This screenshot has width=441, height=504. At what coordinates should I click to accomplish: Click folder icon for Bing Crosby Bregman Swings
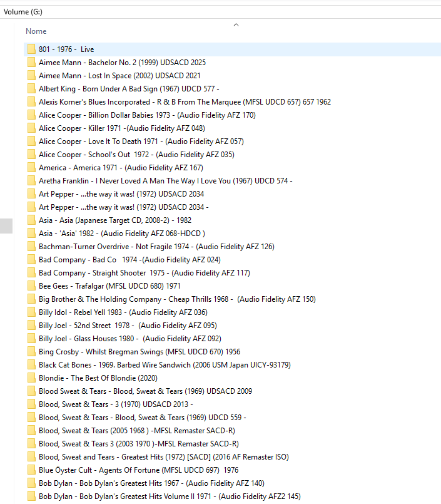[x=31, y=352]
